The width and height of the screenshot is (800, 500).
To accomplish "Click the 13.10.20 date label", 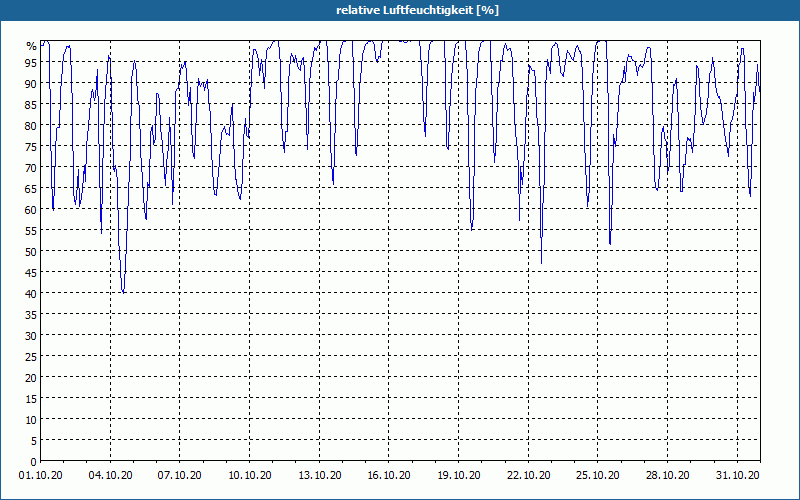I will point(319,476).
